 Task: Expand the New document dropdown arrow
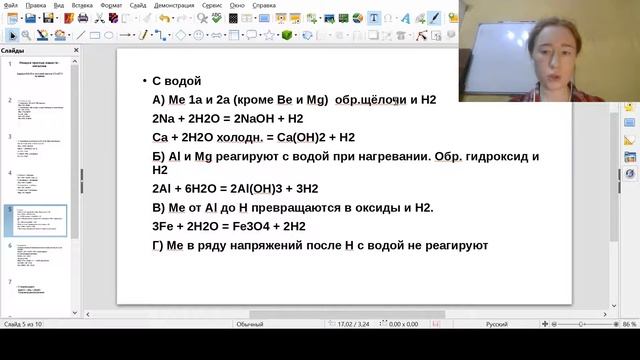(21, 18)
